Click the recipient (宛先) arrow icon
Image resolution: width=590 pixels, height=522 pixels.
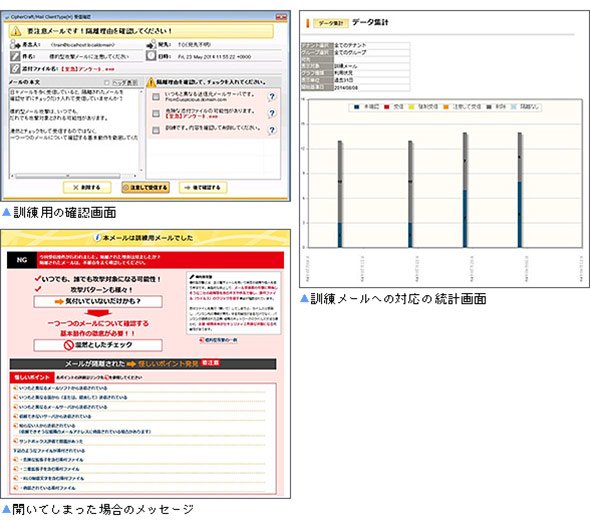coord(151,45)
